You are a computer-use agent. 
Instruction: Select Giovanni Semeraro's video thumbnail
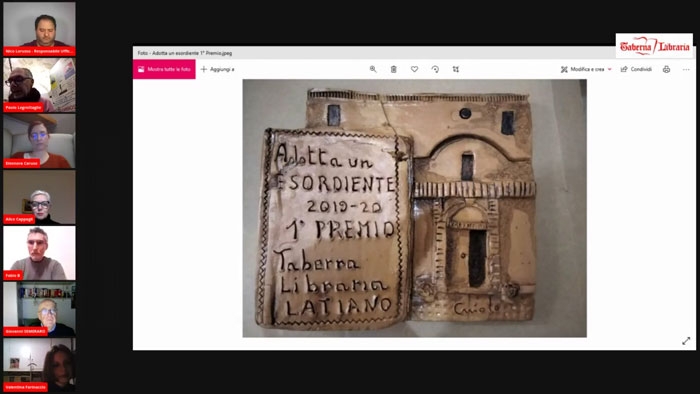(x=39, y=309)
